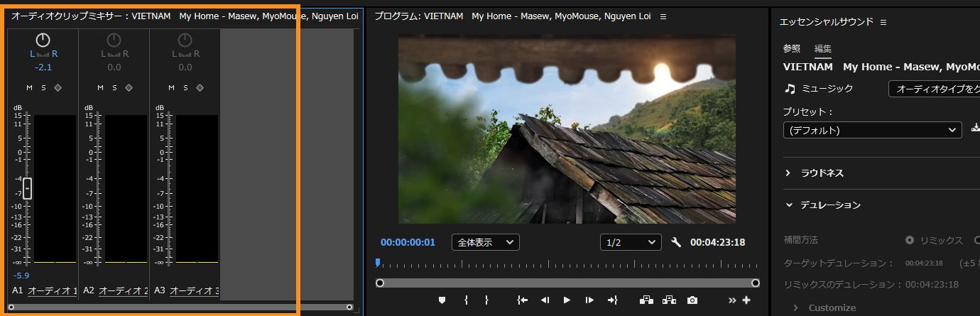Screen dimensions: 980x316
Task: Click the -5.9 volume value on A1
Action: [21, 276]
